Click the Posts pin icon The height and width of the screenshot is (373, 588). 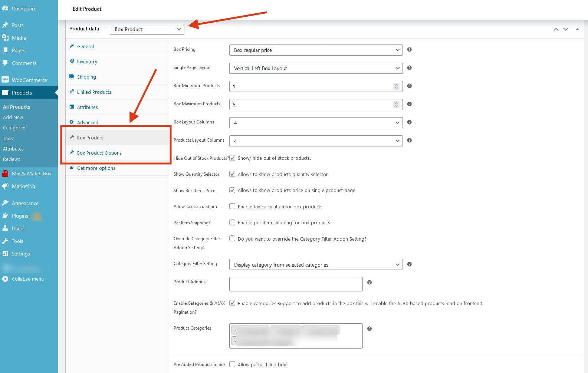[5, 25]
